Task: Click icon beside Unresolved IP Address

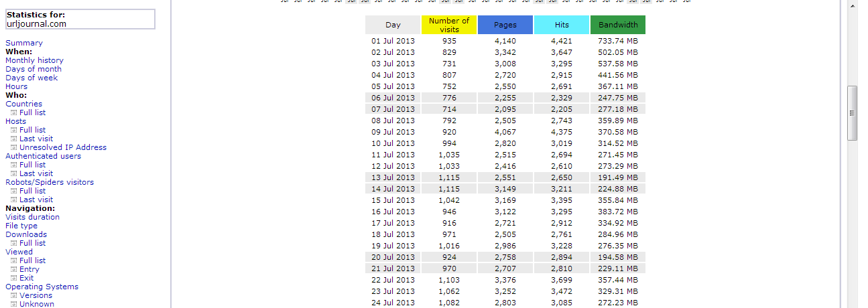Action: click(13, 147)
